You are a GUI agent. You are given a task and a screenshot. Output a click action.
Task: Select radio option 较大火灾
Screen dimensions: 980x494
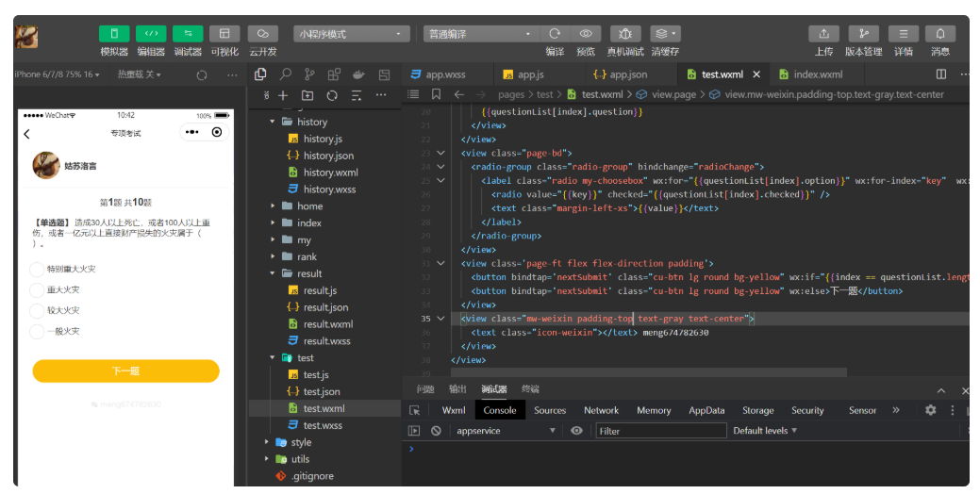(x=37, y=310)
